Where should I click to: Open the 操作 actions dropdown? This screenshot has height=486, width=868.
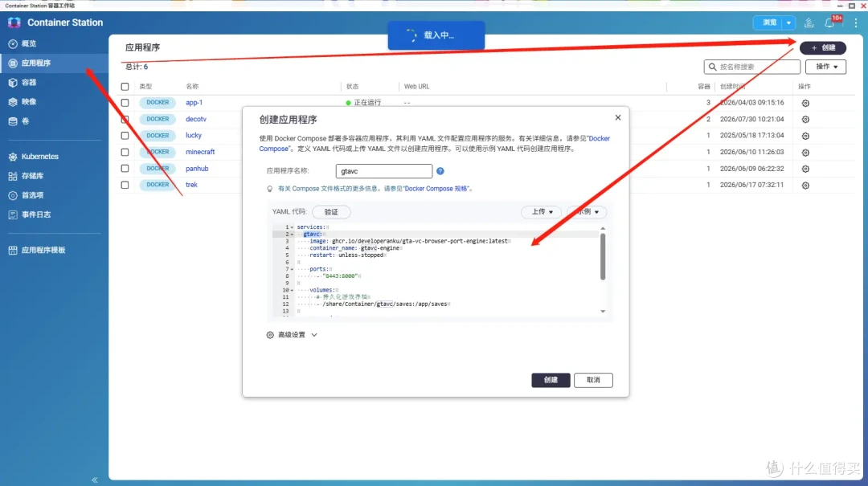click(x=825, y=67)
